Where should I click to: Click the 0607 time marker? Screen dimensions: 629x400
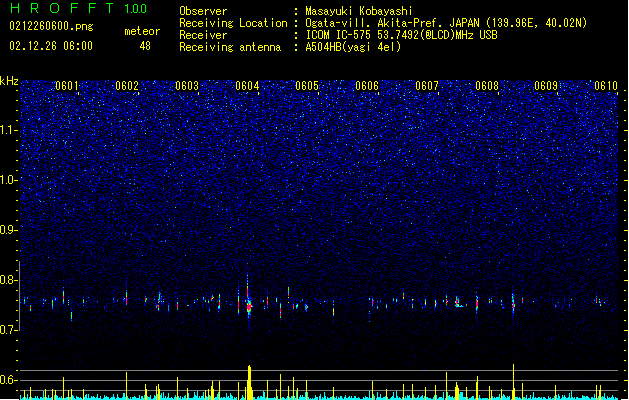pyautogui.click(x=427, y=86)
